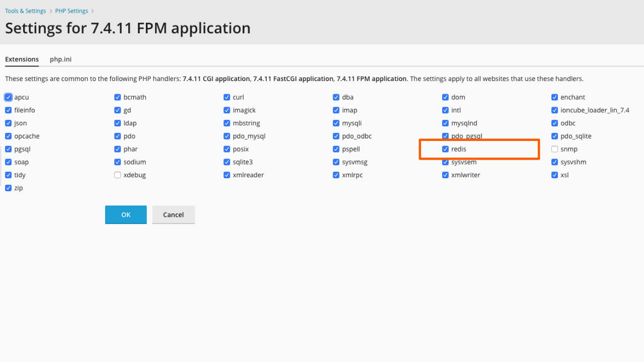Disable the apcu extension checkbox

(x=8, y=97)
